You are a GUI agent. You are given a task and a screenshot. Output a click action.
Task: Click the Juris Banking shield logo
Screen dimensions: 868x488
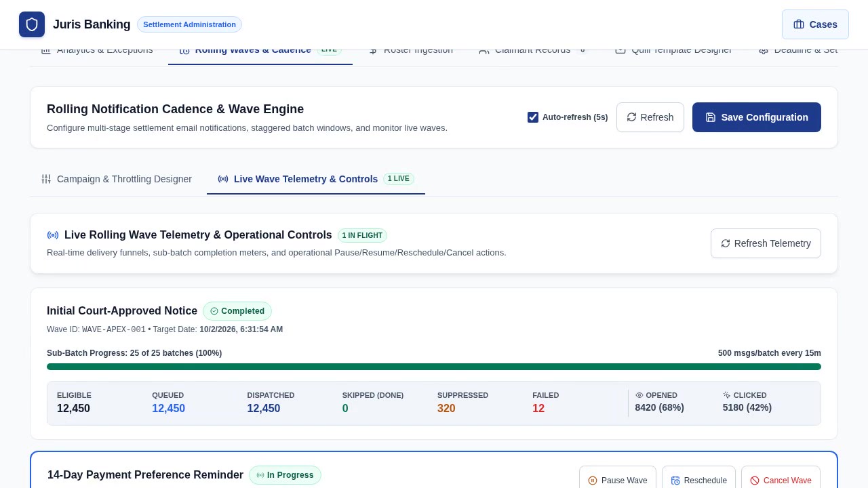tap(32, 24)
